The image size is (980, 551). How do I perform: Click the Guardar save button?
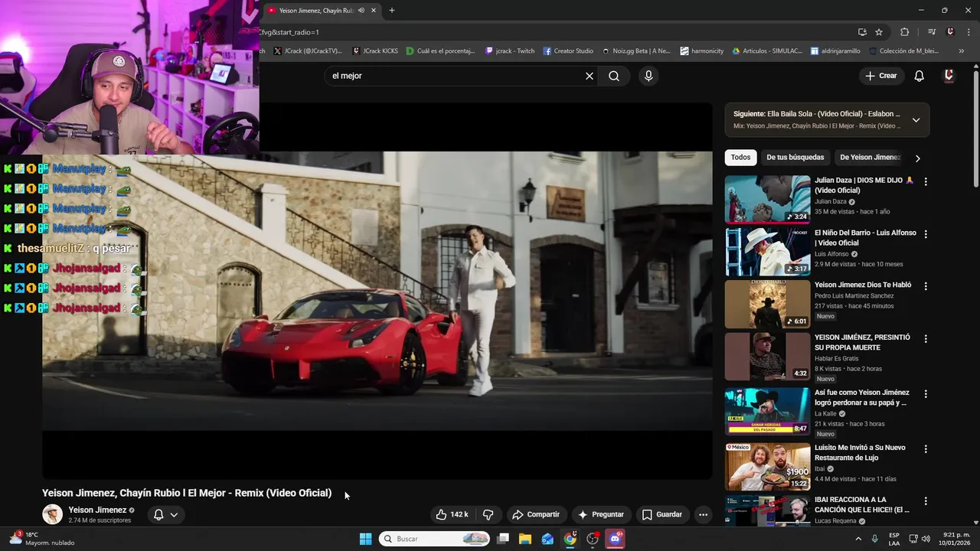click(x=662, y=514)
